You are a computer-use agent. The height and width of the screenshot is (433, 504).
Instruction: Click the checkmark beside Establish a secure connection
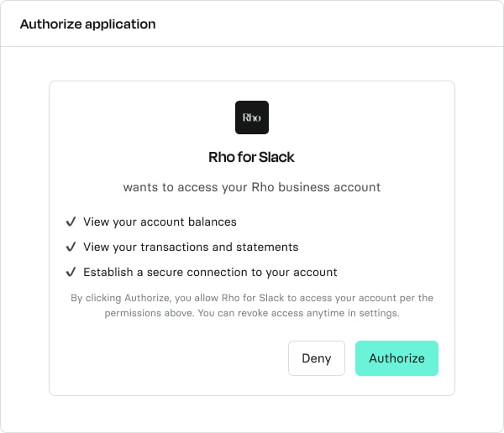71,272
